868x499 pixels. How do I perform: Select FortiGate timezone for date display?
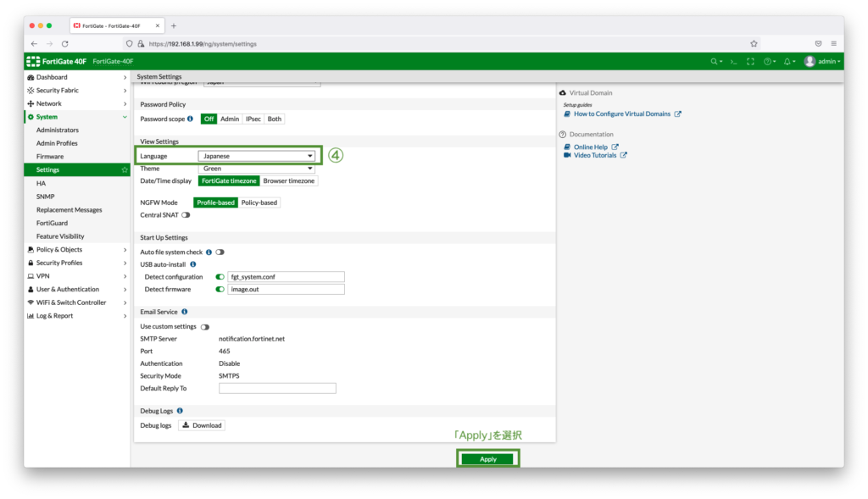229,181
